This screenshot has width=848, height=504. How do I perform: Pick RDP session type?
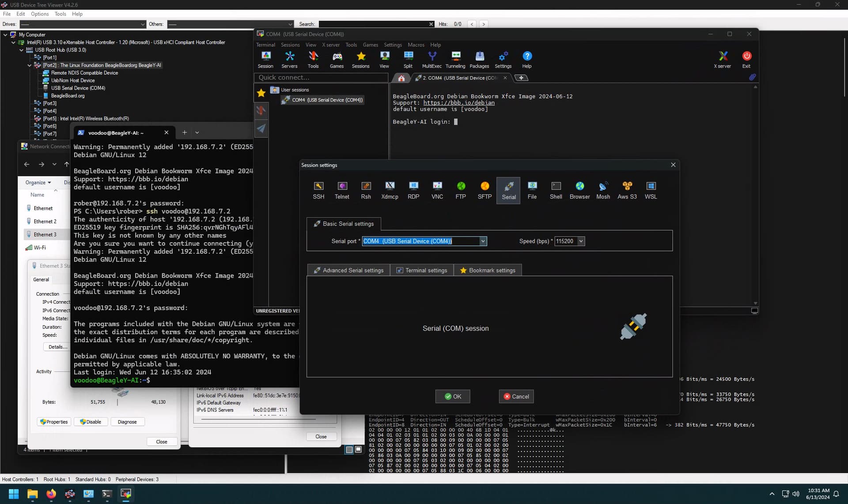(x=413, y=190)
